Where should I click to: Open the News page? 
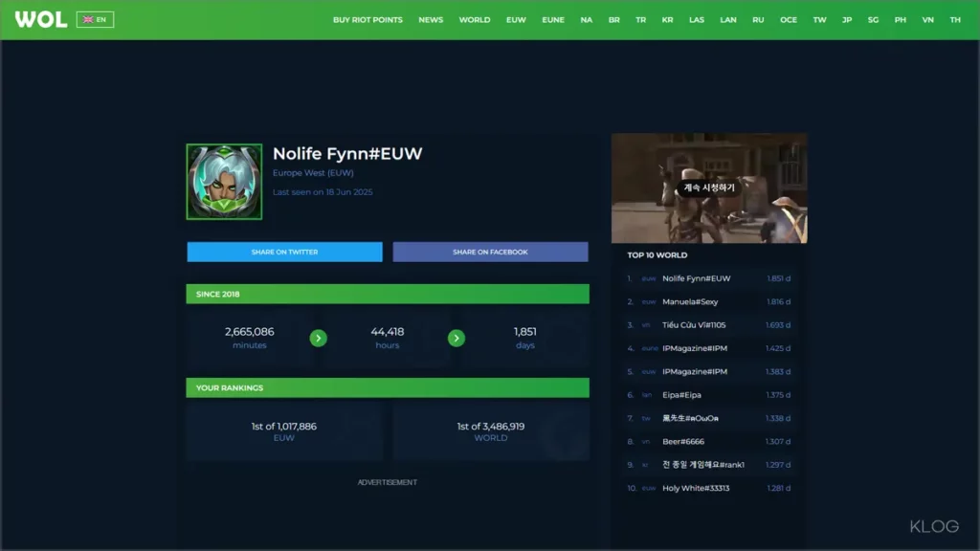431,20
